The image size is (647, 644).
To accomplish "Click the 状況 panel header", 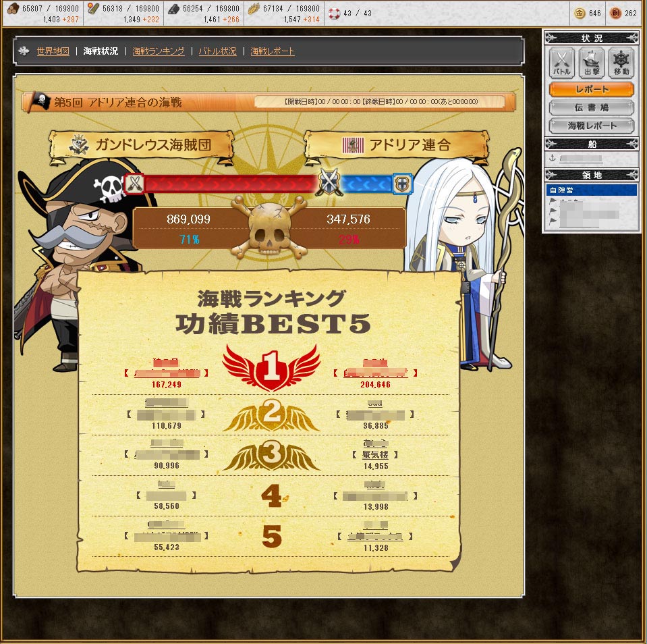I will click(591, 38).
